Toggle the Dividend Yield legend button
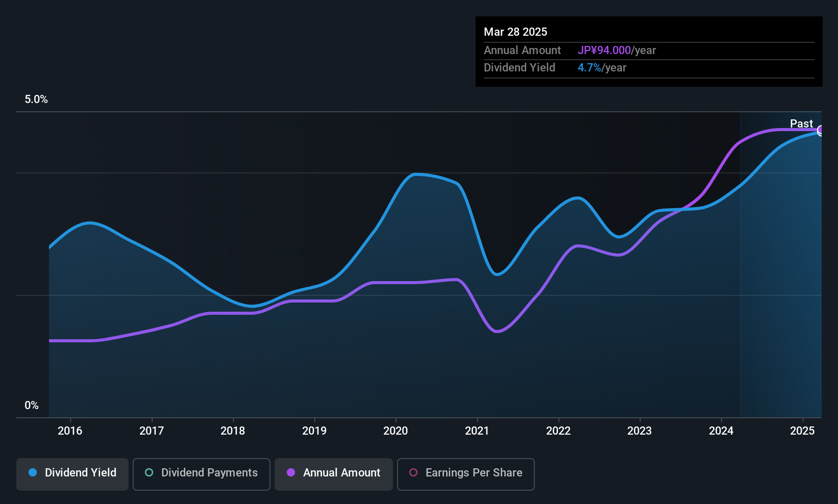This screenshot has height=504, width=838. coord(72,474)
